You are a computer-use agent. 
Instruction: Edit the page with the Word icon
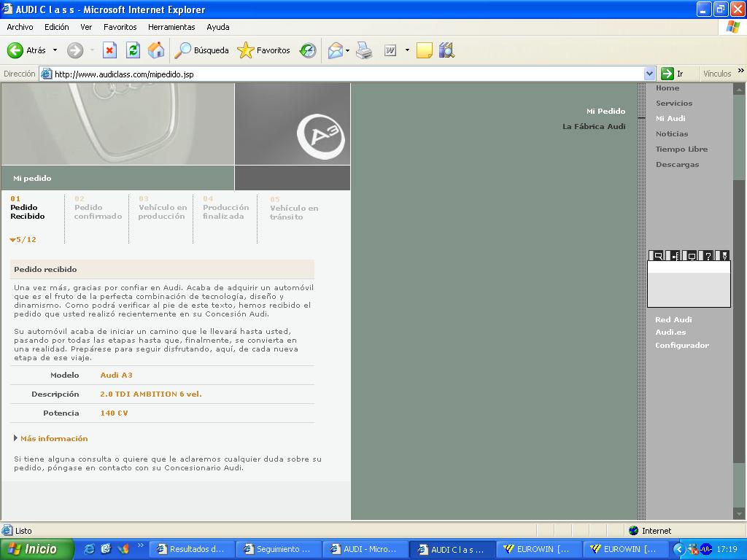pyautogui.click(x=390, y=50)
